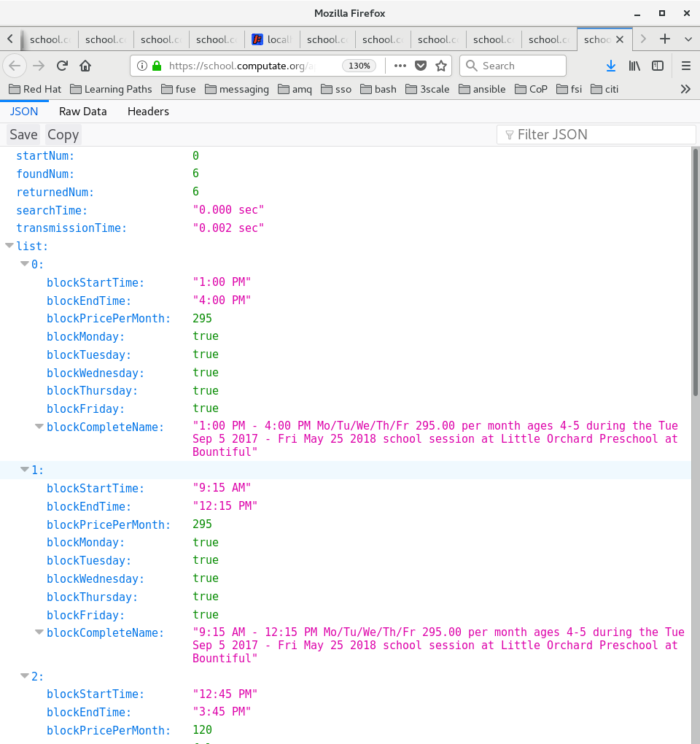700x744 pixels.
Task: Select blockStartTime "9:15 AM" row
Action: tap(345, 488)
